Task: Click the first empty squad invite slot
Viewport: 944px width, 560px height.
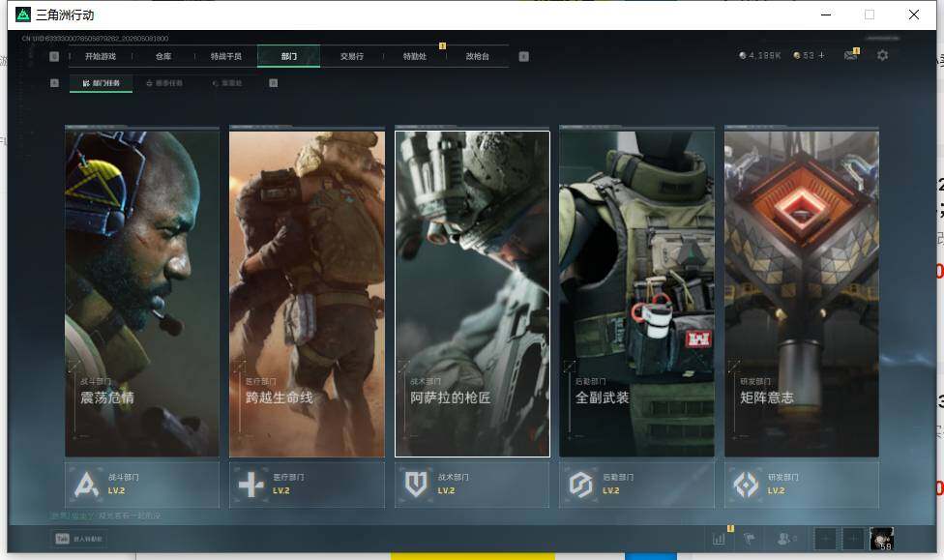Action: click(825, 539)
